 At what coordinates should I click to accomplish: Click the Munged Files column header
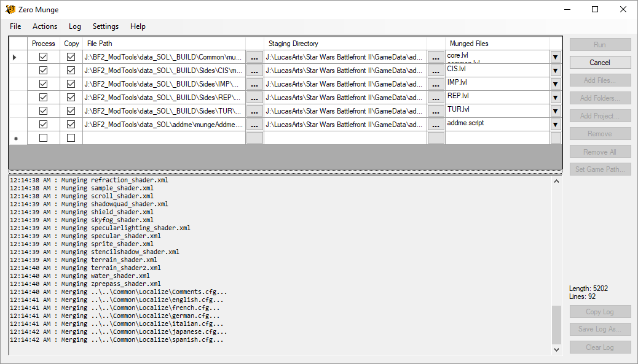pyautogui.click(x=498, y=44)
